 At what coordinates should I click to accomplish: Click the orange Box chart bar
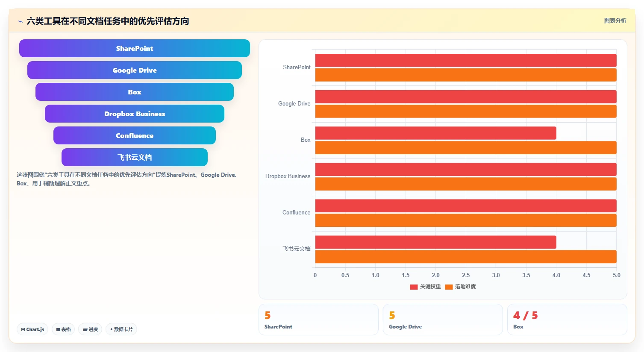coord(466,147)
